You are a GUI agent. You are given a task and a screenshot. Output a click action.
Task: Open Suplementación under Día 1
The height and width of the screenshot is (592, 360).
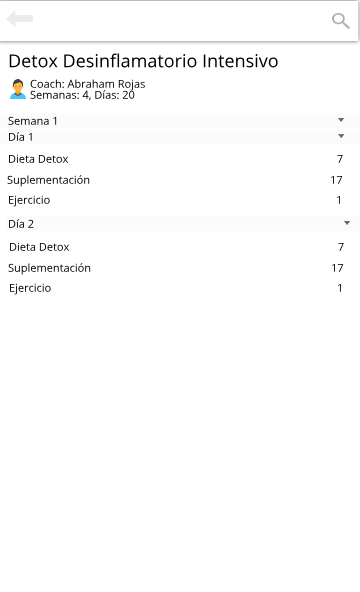click(180, 180)
